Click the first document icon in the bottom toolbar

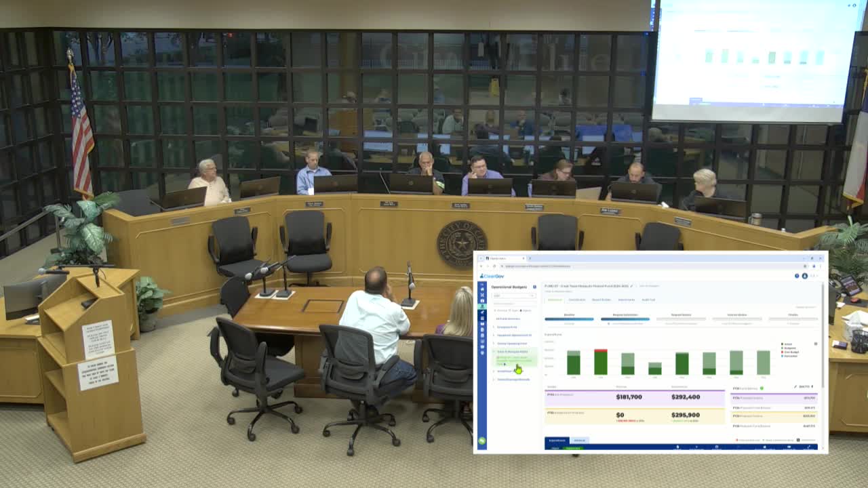677,447
